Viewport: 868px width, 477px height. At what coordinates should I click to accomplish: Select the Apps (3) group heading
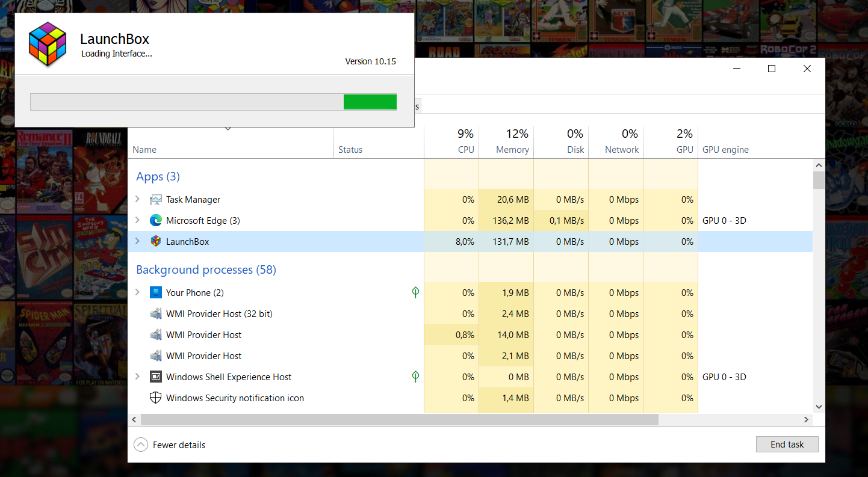158,176
